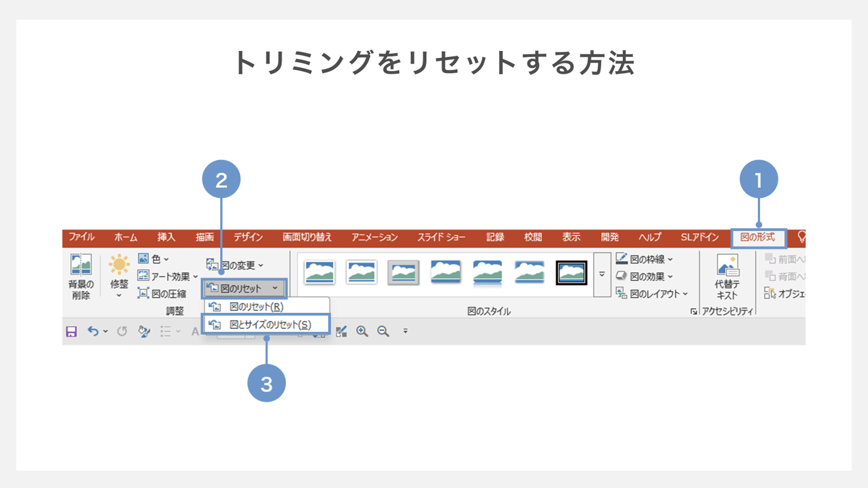Screen dimensions: 868x488
Task: Expand the Color (色) dropdown
Action: tap(154, 259)
